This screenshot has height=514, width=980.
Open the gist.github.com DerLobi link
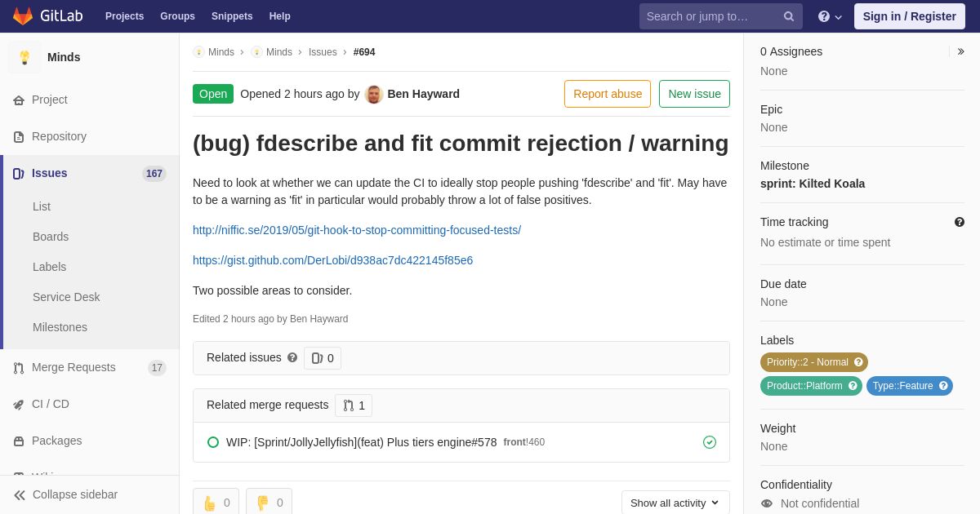(x=332, y=260)
